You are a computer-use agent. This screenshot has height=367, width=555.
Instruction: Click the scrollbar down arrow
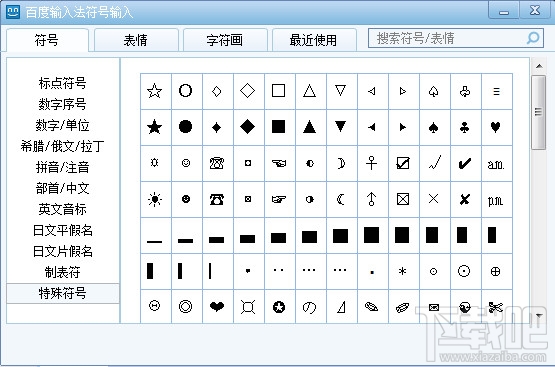[539, 315]
